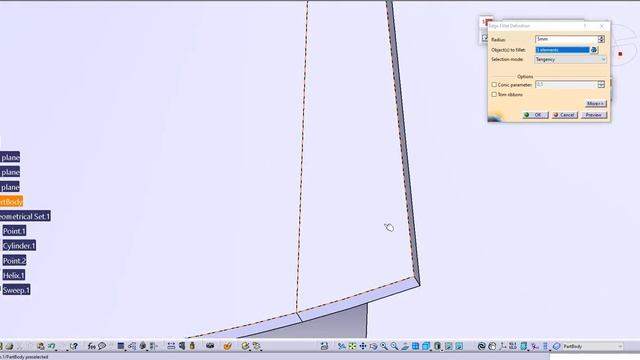
Task: Click the red square on the compass
Action: point(620,54)
